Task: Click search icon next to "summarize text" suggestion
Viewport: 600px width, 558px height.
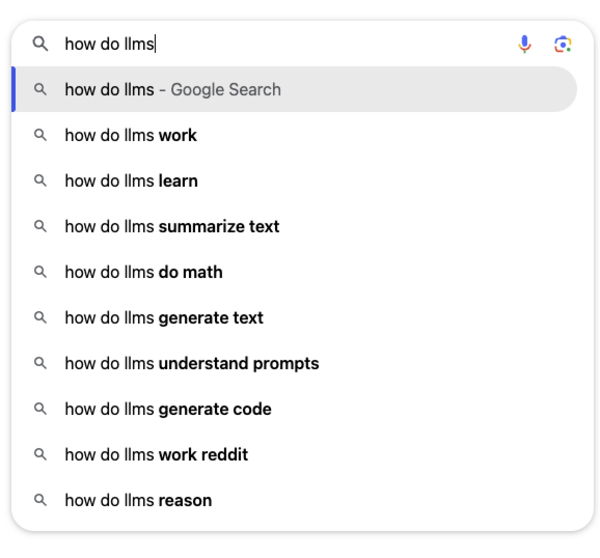Action: point(40,227)
